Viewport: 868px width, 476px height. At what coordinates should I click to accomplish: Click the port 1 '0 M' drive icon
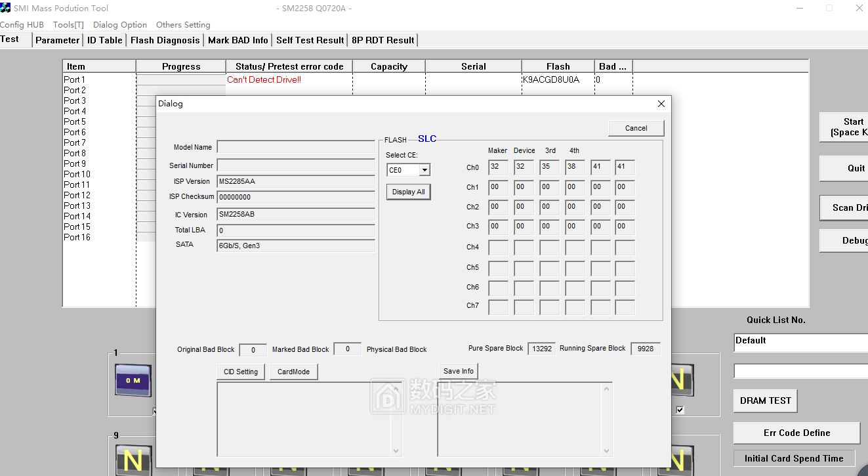pos(133,379)
